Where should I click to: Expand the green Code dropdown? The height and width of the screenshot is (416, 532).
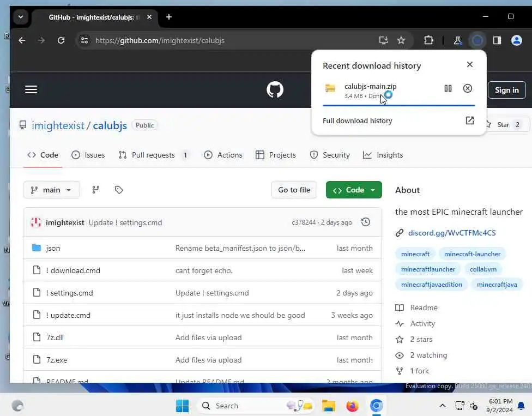pyautogui.click(x=354, y=190)
